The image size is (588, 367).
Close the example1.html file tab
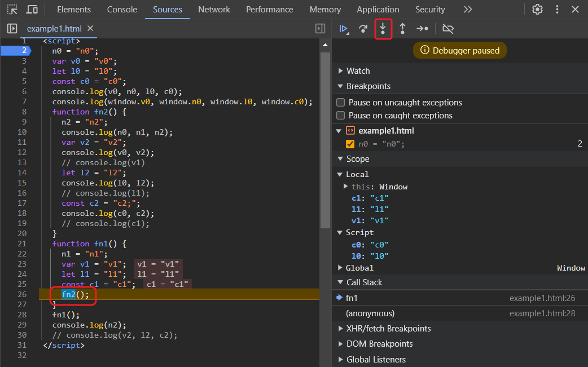90,28
